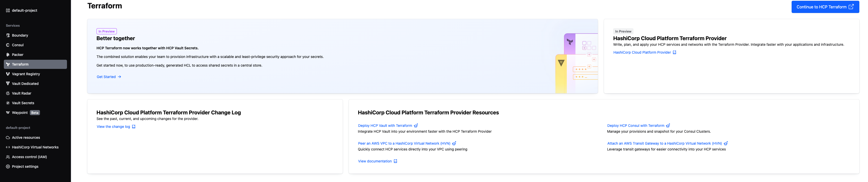Switch project via default-project selector
The width and height of the screenshot is (868, 182).
click(x=24, y=10)
